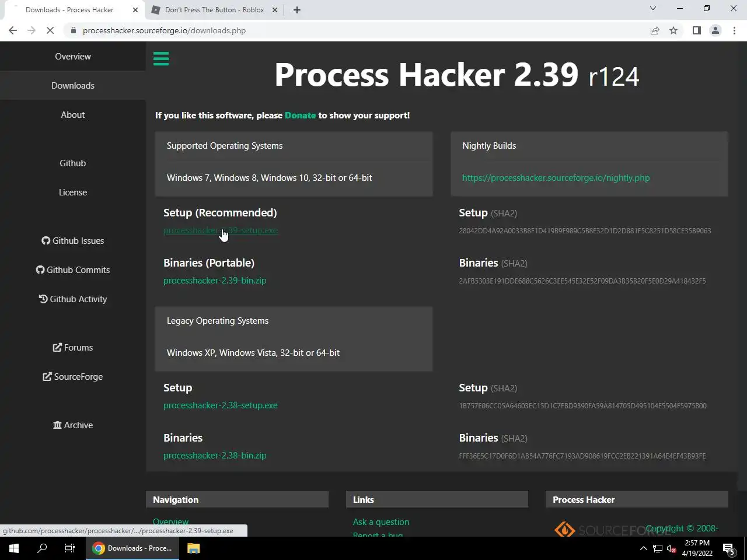Open SourceForge sidebar link
This screenshot has height=560, width=747.
(73, 377)
